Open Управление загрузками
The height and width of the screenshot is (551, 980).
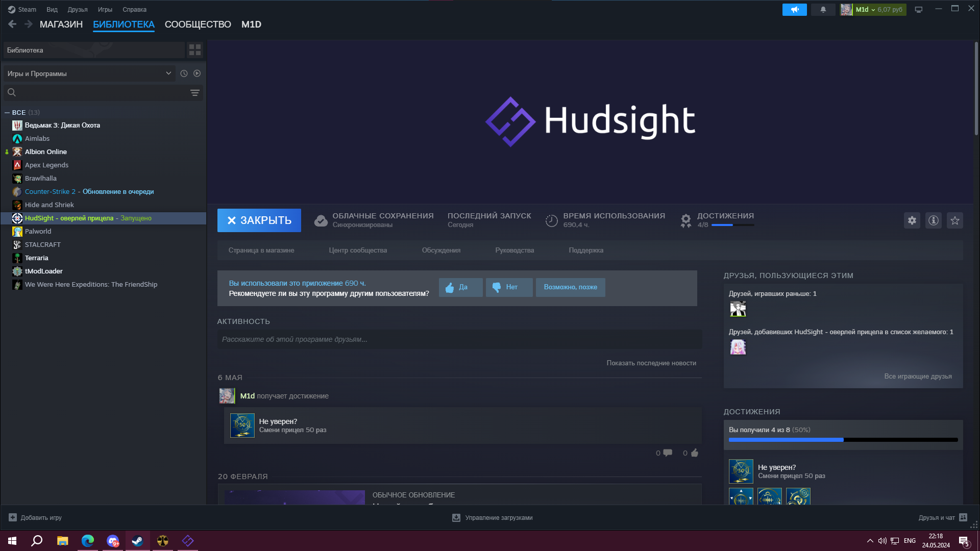point(492,517)
